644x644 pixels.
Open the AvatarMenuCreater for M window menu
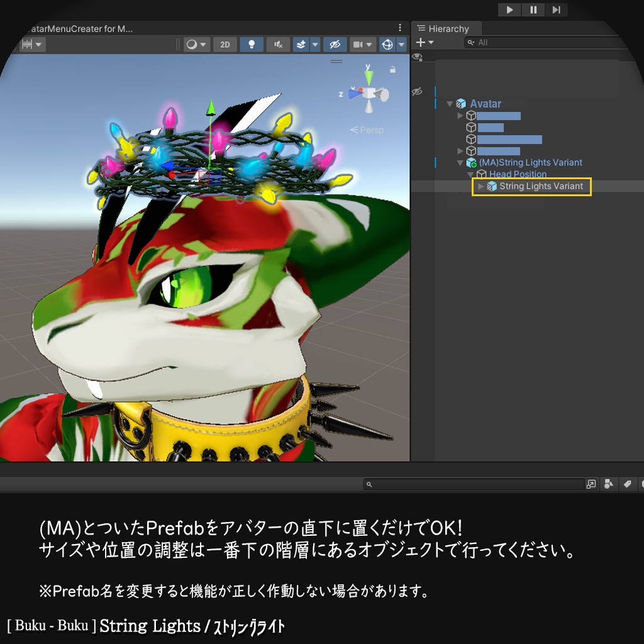pyautogui.click(x=399, y=28)
